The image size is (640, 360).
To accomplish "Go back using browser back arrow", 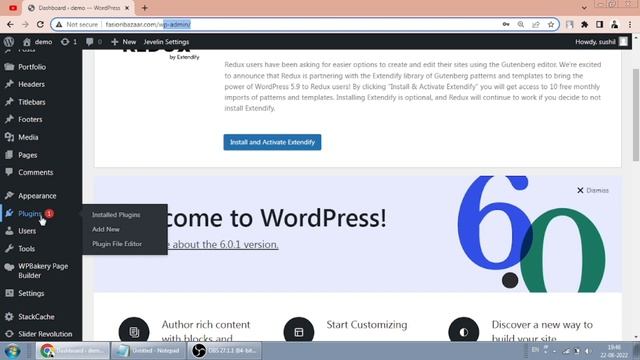I will (10, 24).
